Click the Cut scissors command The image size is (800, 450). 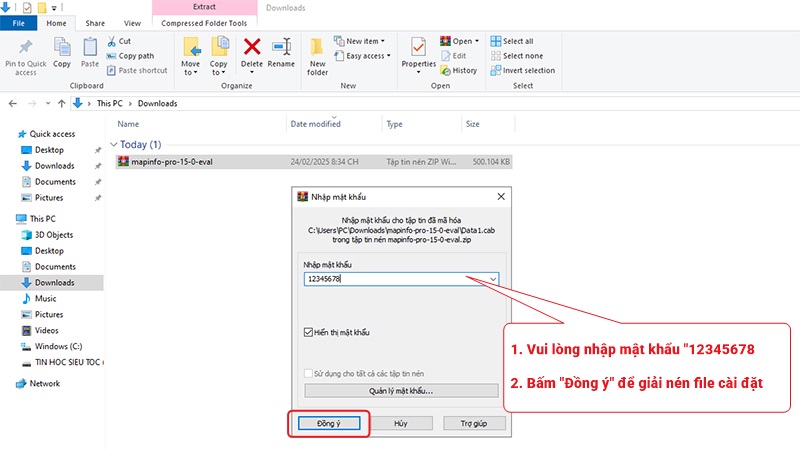click(x=119, y=41)
